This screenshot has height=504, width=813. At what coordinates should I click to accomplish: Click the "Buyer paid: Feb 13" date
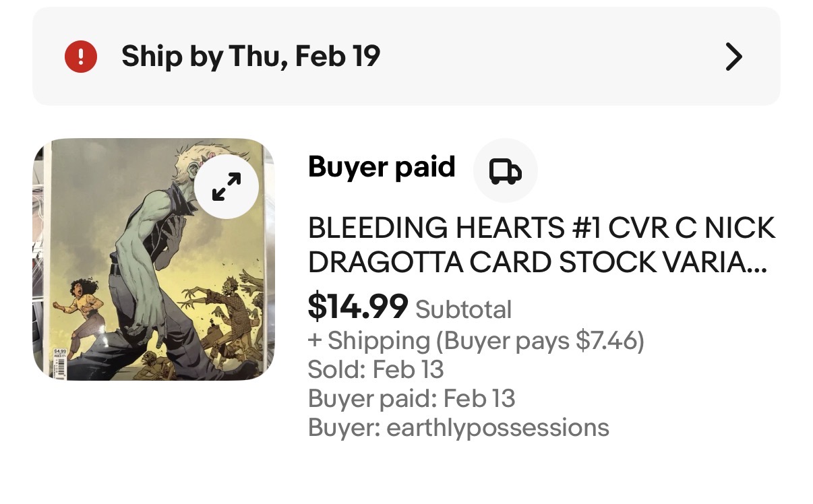pos(411,398)
